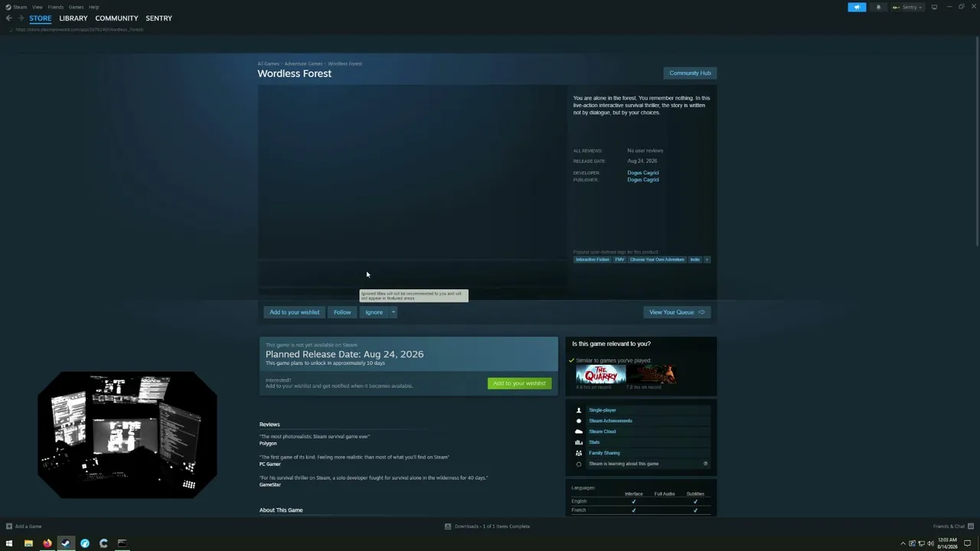Show hidden system tray icons
Screen dimensions: 980x551
(903, 543)
